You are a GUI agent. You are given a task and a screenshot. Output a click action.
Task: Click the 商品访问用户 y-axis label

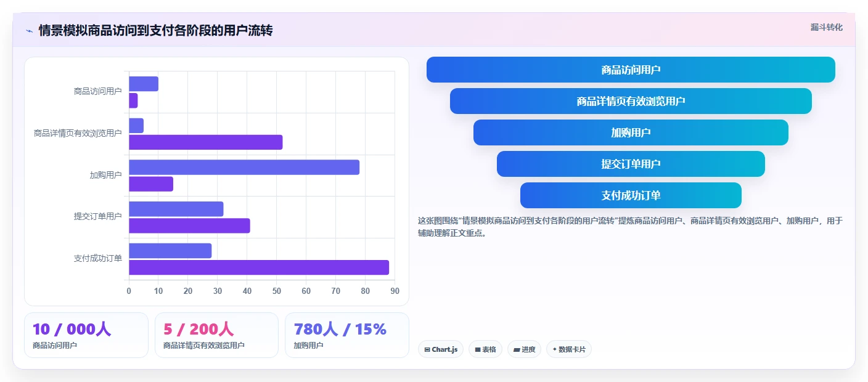pos(98,91)
